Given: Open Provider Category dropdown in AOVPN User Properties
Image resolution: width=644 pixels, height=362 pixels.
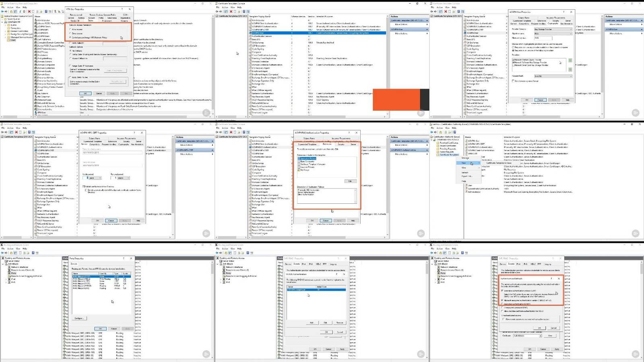Looking at the screenshot, I should (x=553, y=29).
